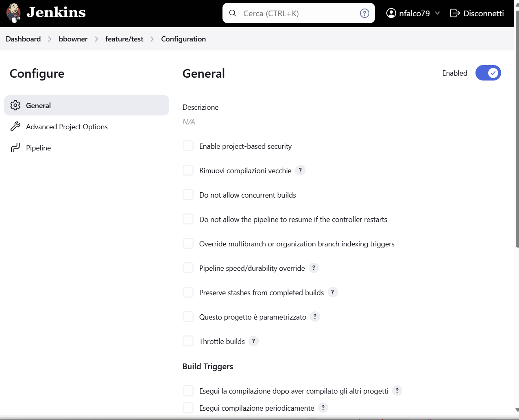Image resolution: width=519 pixels, height=420 pixels.
Task: Open help for Questo progetto è parametrizzato
Action: pyautogui.click(x=315, y=317)
